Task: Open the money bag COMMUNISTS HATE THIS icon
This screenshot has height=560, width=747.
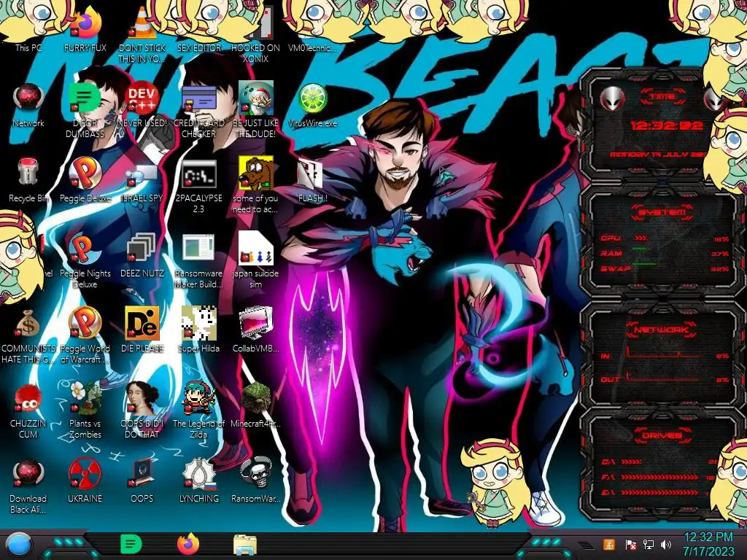Action: click(x=28, y=335)
